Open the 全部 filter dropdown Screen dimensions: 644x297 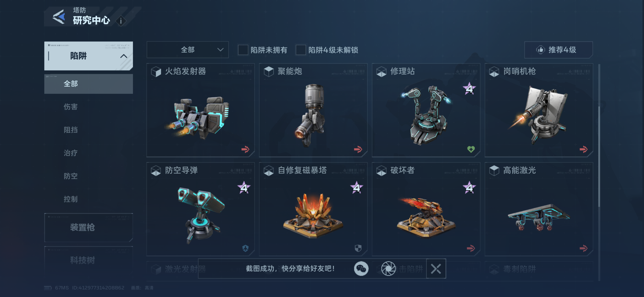point(187,50)
